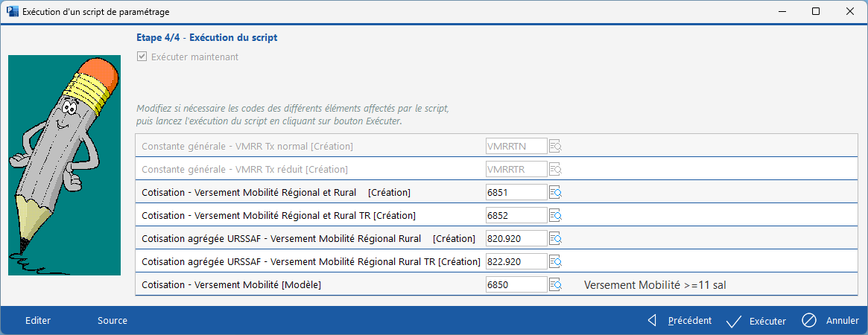The image size is (868, 335).
Task: Go back with the Précédent button
Action: (679, 321)
